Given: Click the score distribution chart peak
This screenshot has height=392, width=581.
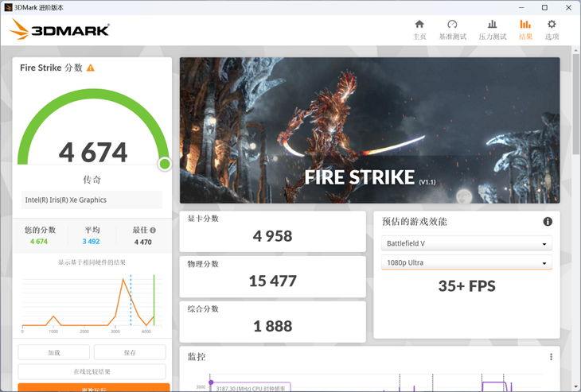Looking at the screenshot, I should (123, 279).
